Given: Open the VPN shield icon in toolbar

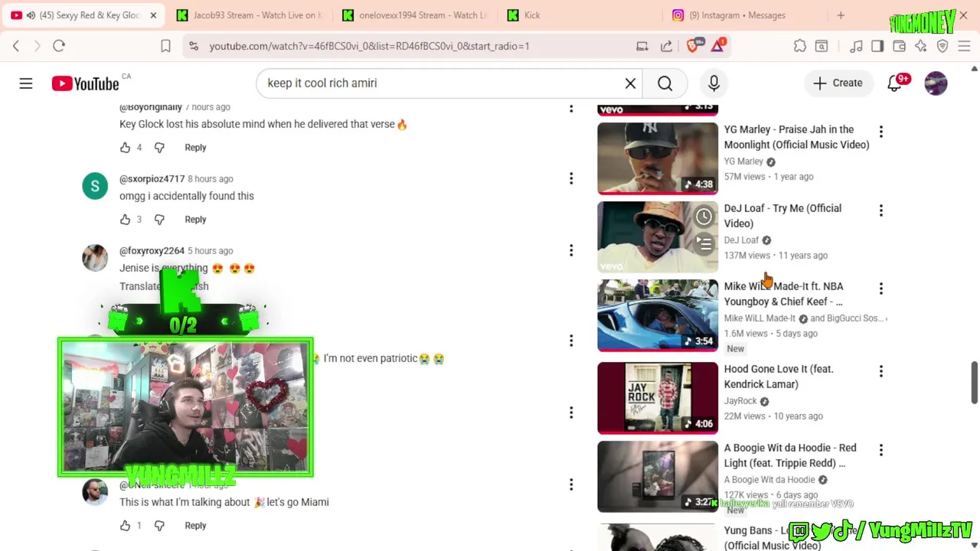Looking at the screenshot, I should tap(942, 46).
